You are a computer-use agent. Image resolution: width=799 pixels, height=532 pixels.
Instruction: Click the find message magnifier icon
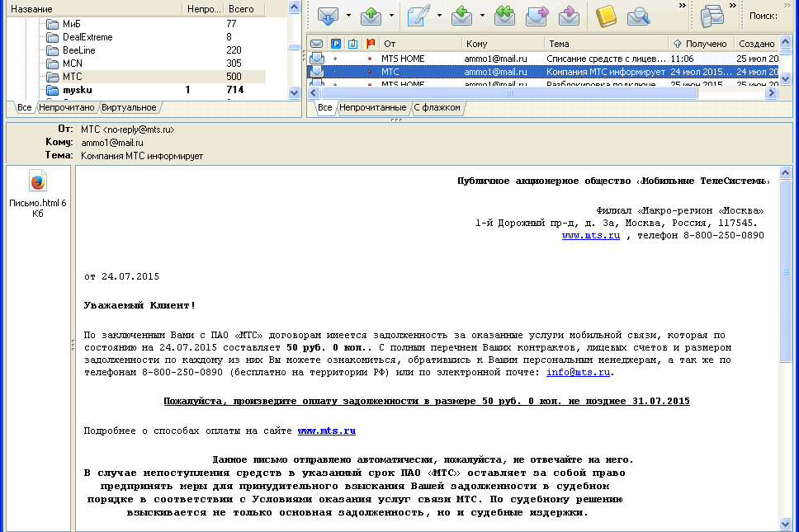[x=638, y=16]
